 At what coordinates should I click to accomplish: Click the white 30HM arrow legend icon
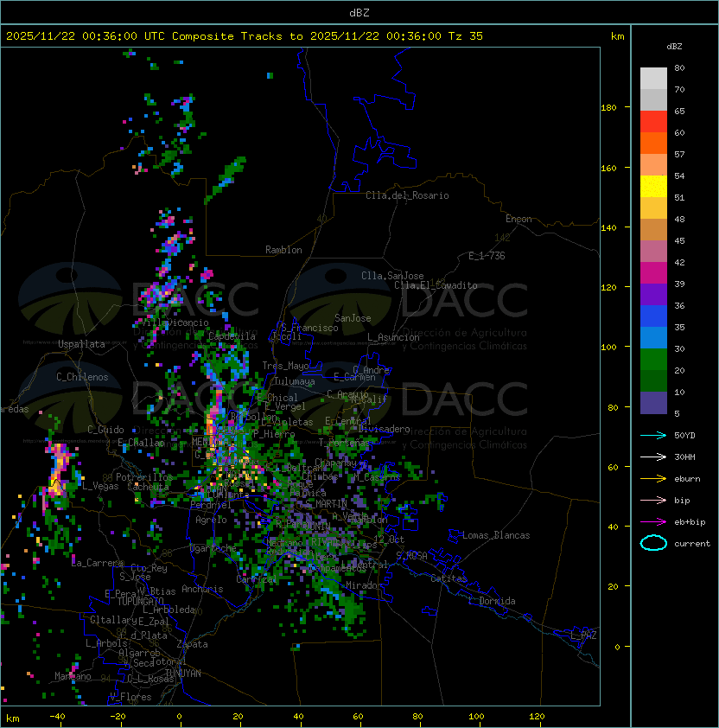tap(653, 457)
